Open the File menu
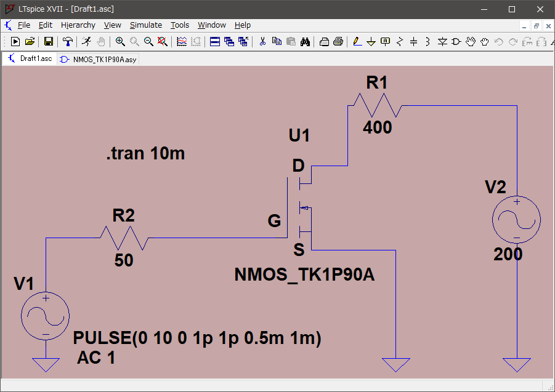This screenshot has height=392, width=555. click(23, 25)
